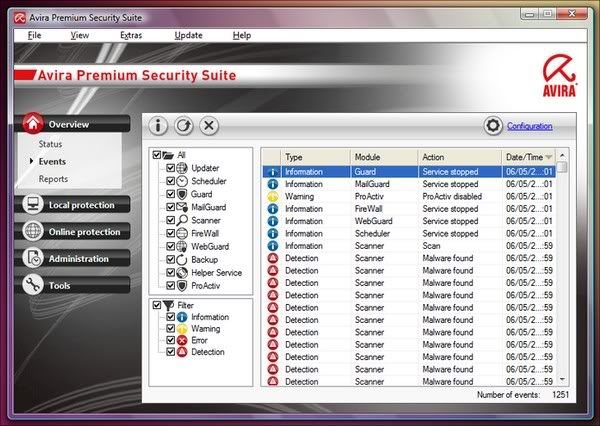Image resolution: width=600 pixels, height=426 pixels.
Task: Expand the Administration section
Action: point(73,258)
